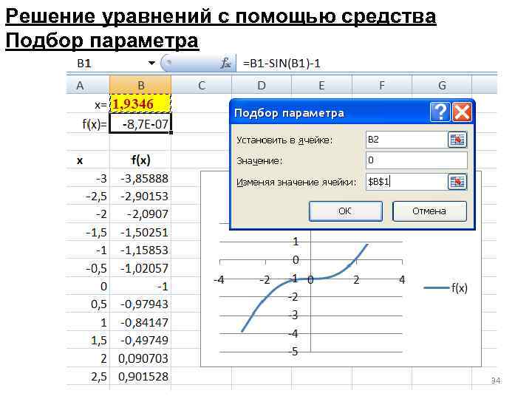Viewport: 532px width, 399px height.
Task: Select column F header
Action: [x=382, y=85]
